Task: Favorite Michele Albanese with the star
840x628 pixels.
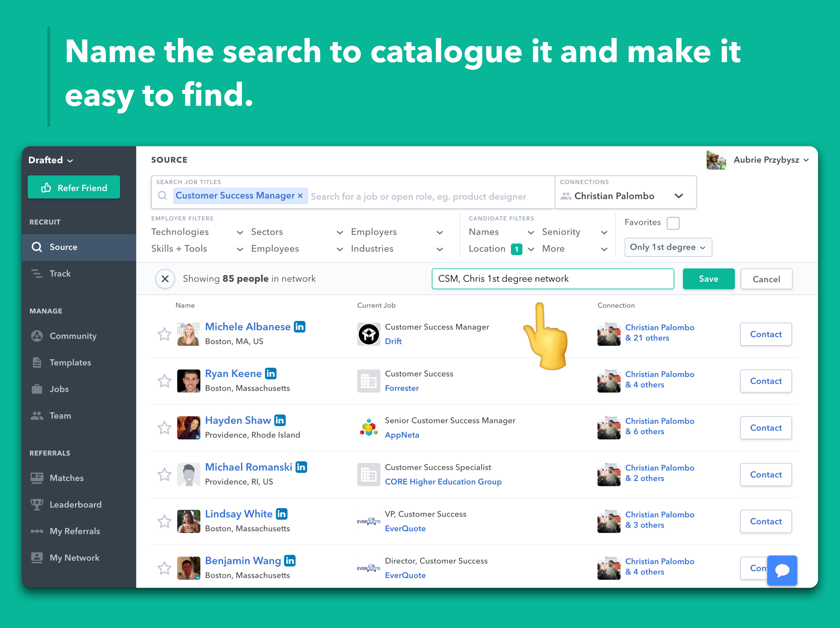Action: (x=164, y=334)
